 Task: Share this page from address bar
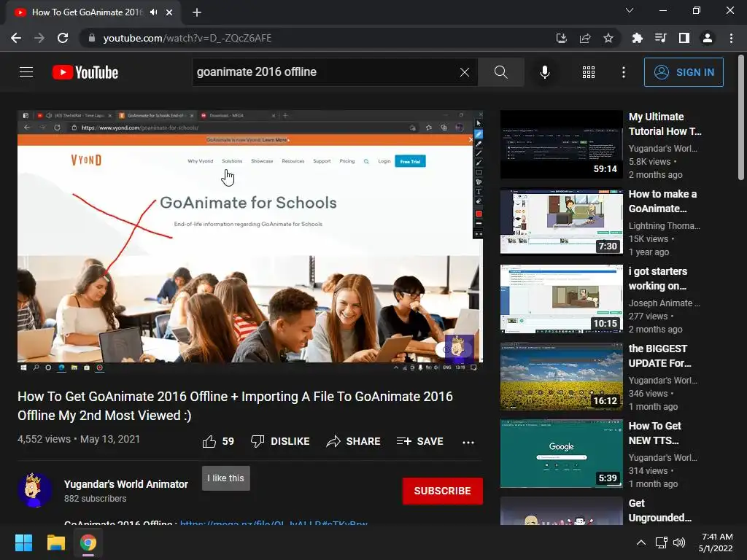[585, 38]
